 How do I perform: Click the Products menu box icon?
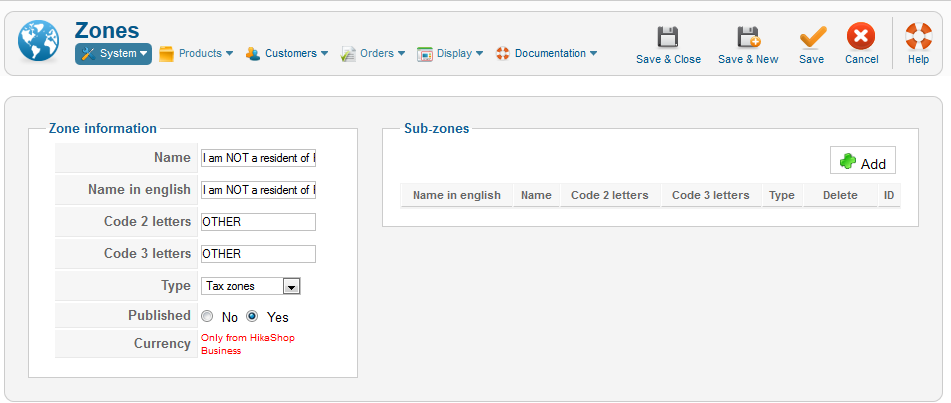167,54
